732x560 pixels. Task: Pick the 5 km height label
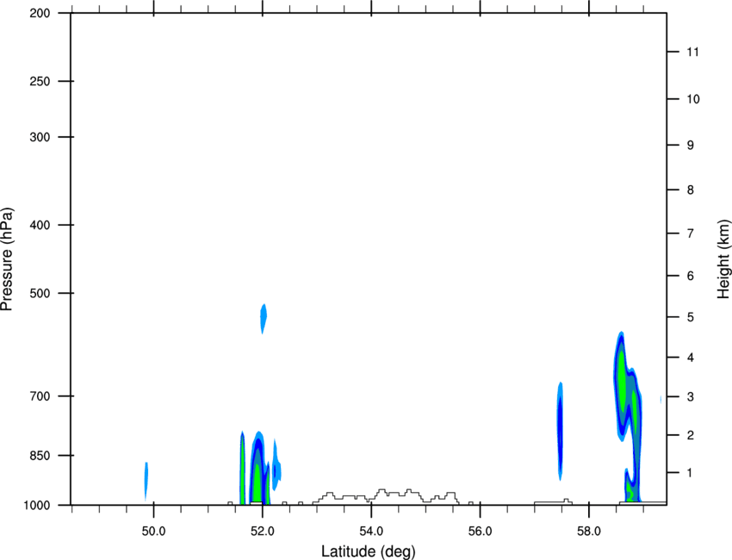691,317
